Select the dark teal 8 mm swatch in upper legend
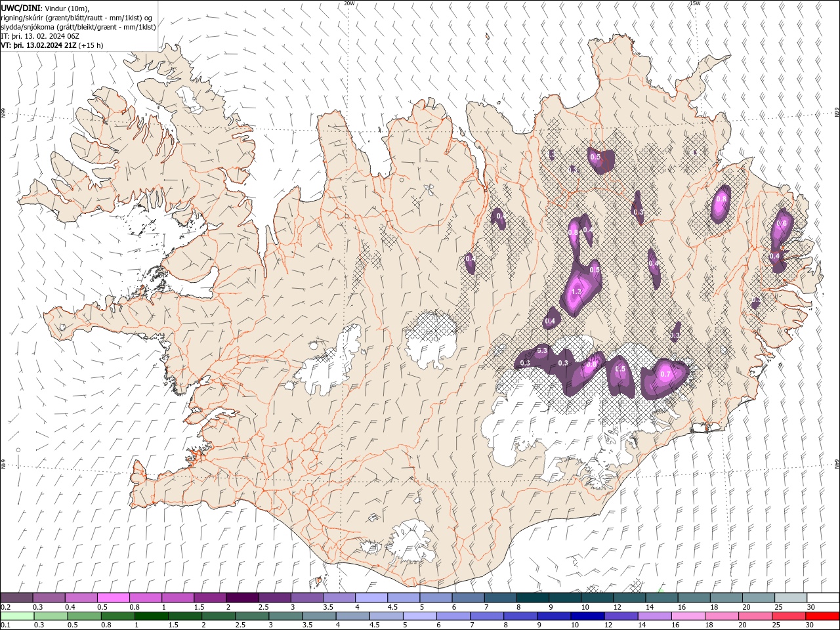The image size is (840, 630). coord(532,598)
